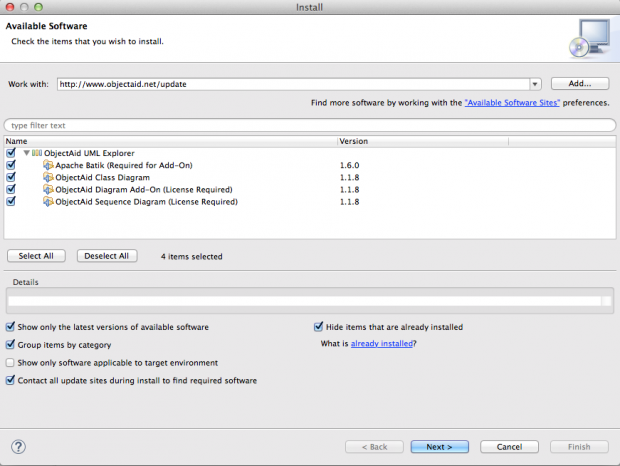Click the ObjectAid Sequence Diagram feature icon
This screenshot has height=466, width=620.
pyautogui.click(x=48, y=201)
